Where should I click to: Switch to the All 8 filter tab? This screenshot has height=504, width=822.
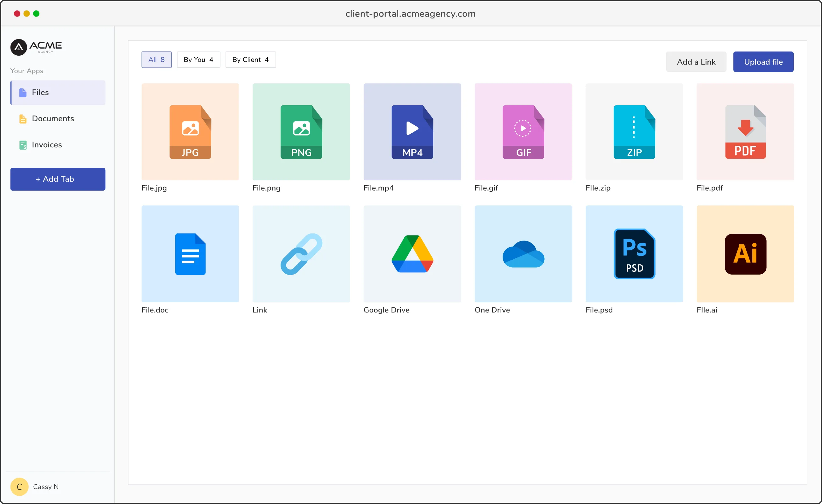(157, 60)
